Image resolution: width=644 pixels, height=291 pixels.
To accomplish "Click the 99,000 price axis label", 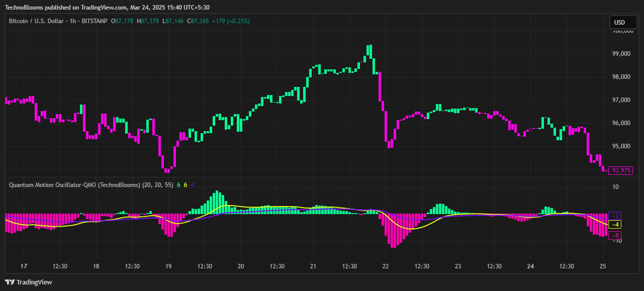I will pyautogui.click(x=621, y=54).
